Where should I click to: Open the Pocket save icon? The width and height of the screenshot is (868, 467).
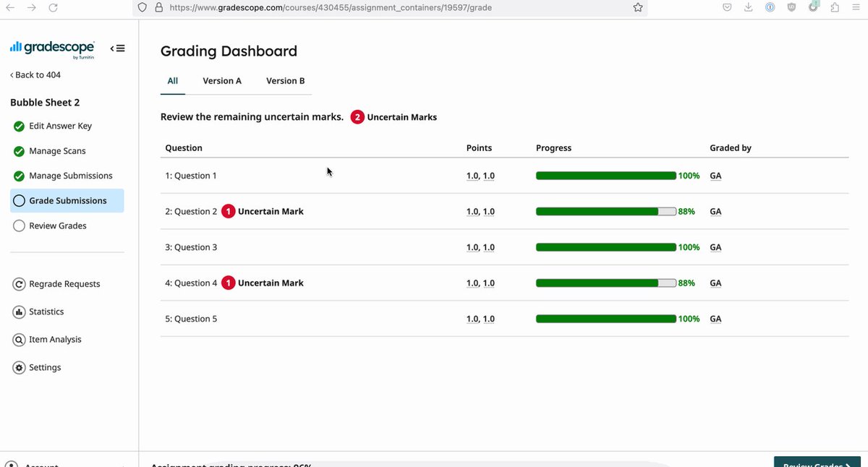(727, 7)
